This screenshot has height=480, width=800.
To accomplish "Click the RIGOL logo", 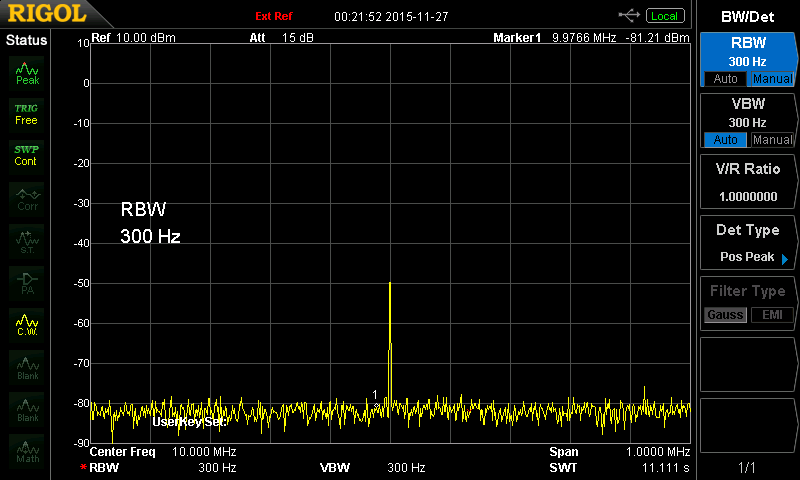I will (47, 14).
